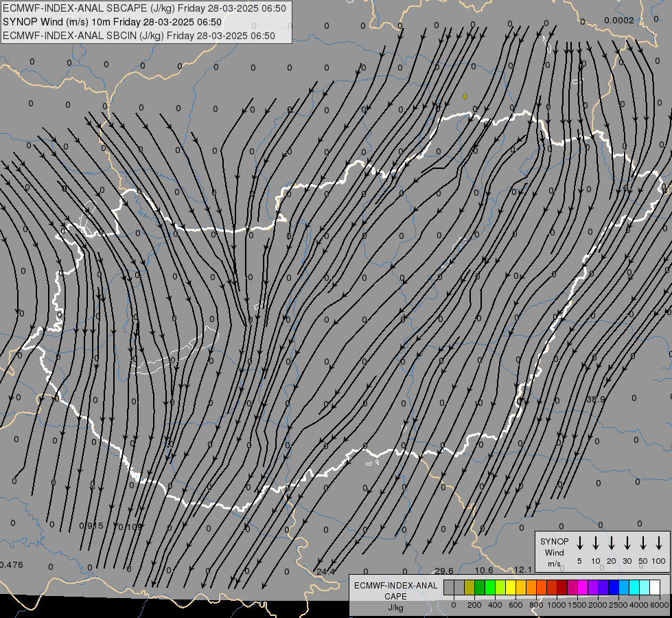Viewport: 672px width, 618px height.
Task: Select the white CAPE legend swatch
Action: pyautogui.click(x=655, y=587)
